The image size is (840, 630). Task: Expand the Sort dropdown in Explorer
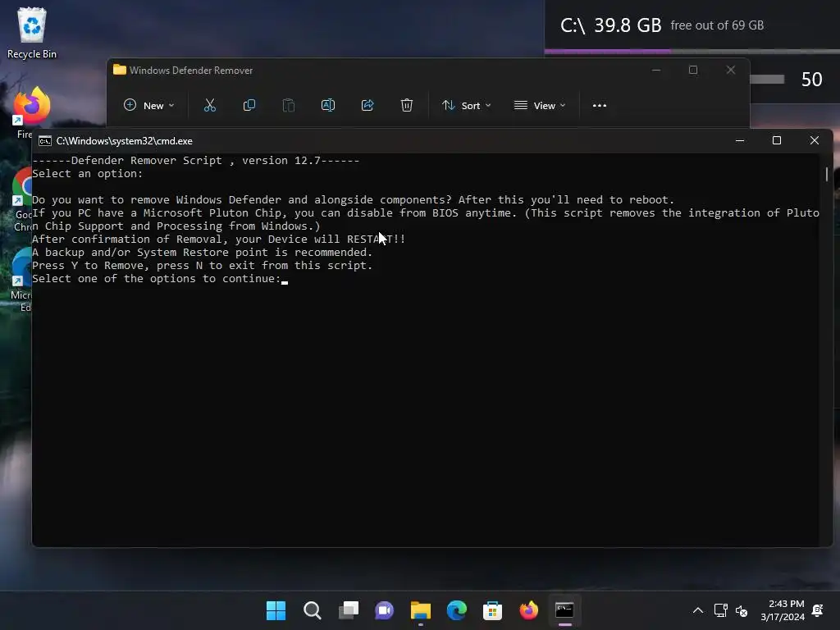click(x=466, y=106)
